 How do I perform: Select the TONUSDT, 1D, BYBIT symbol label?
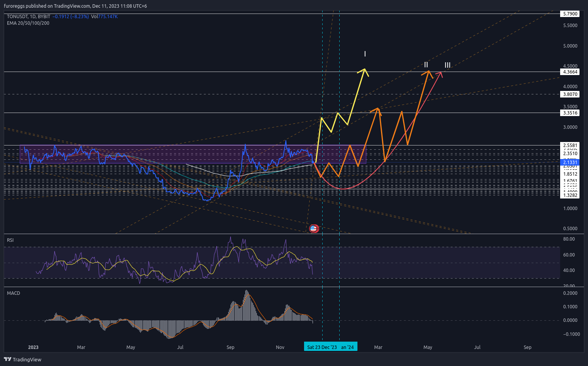(29, 17)
